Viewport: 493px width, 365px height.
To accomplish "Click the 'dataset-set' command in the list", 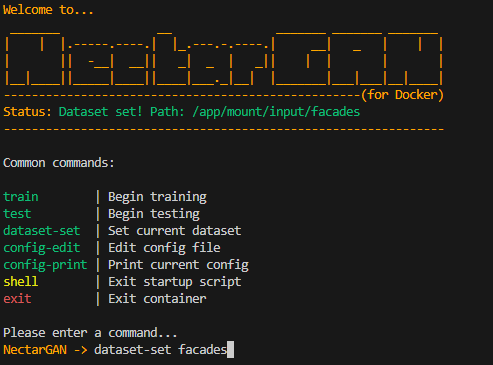I will coord(42,231).
